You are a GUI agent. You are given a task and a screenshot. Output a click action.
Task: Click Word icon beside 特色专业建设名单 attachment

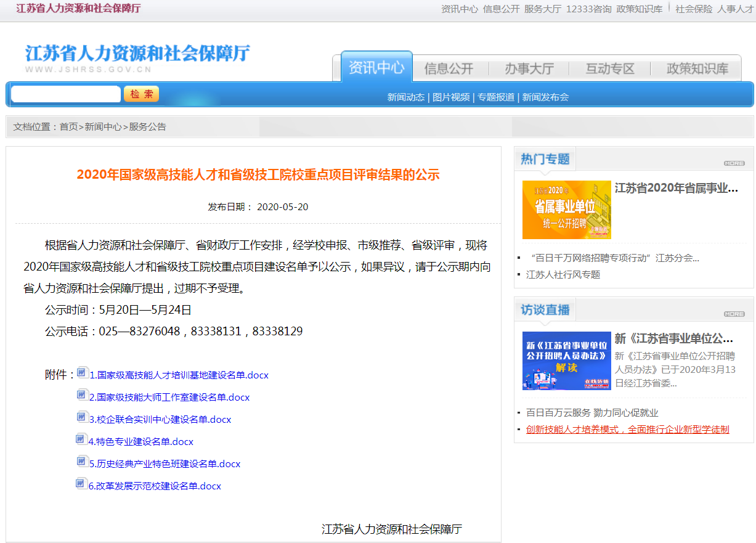(x=81, y=439)
